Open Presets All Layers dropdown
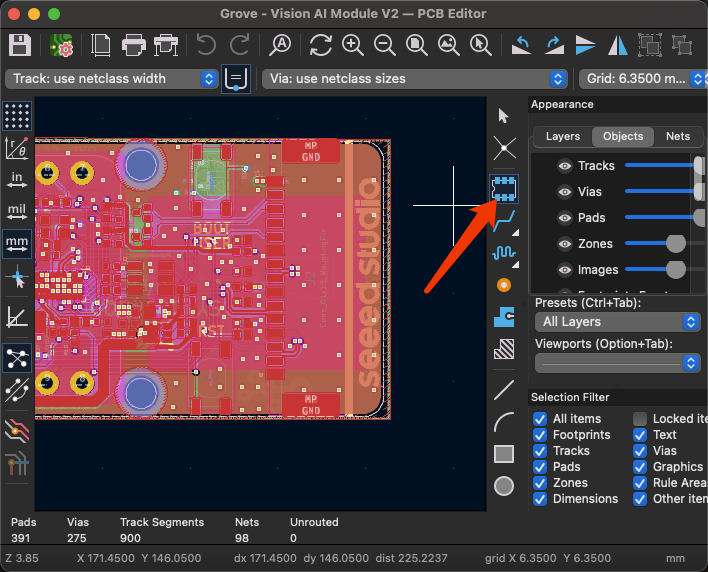708x572 pixels. [x=617, y=322]
